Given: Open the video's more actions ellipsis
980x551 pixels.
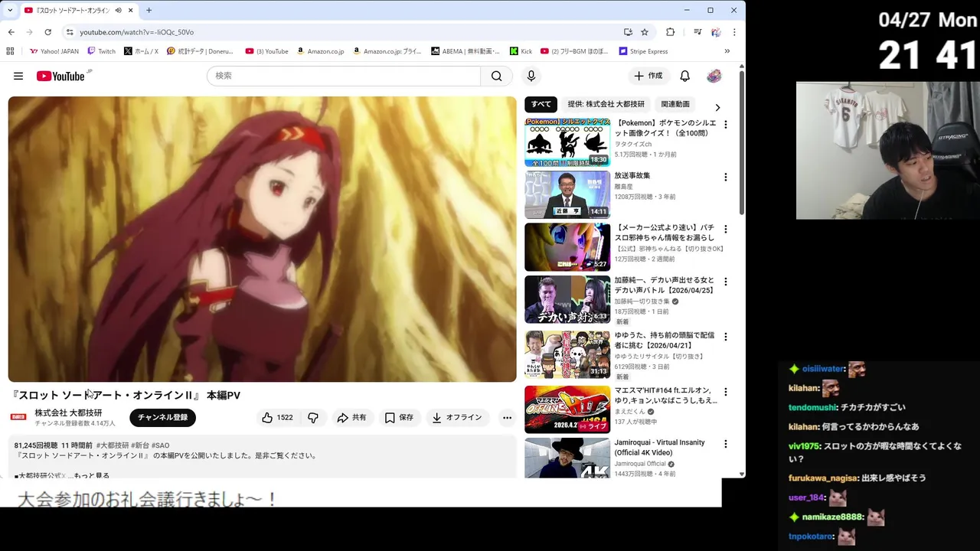Looking at the screenshot, I should coord(507,417).
